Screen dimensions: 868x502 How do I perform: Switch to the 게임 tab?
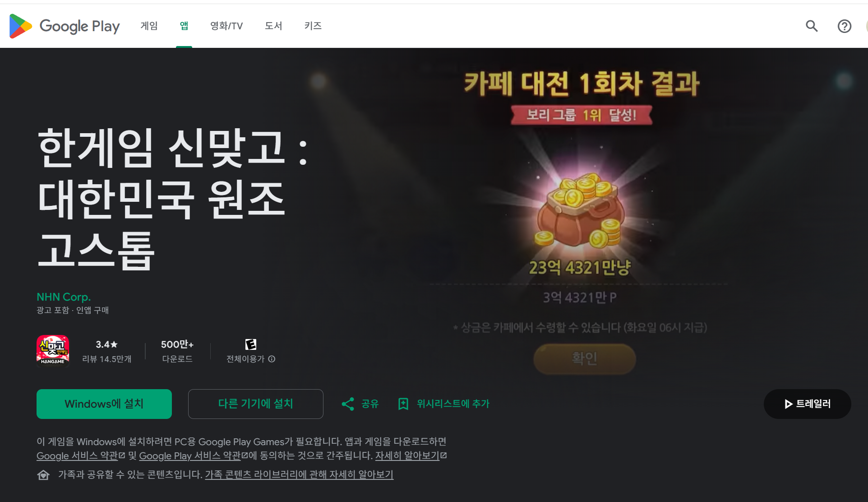[x=149, y=26]
